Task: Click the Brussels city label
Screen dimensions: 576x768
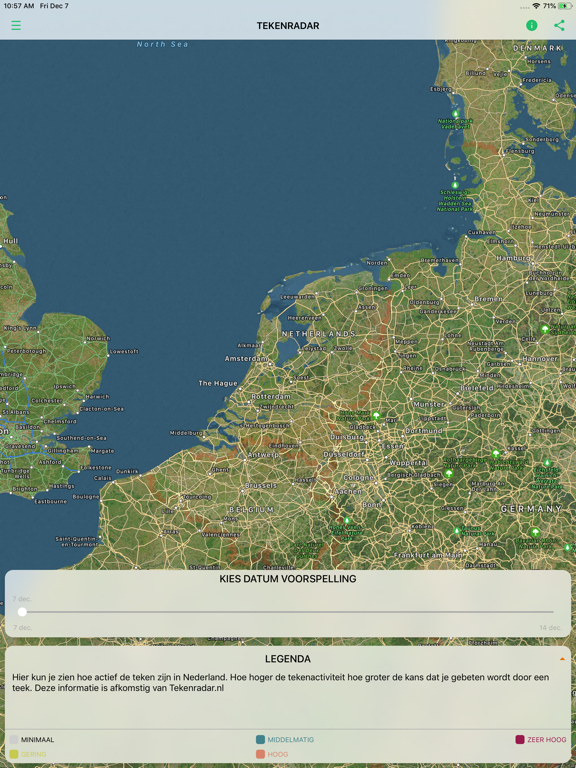Action: click(261, 485)
